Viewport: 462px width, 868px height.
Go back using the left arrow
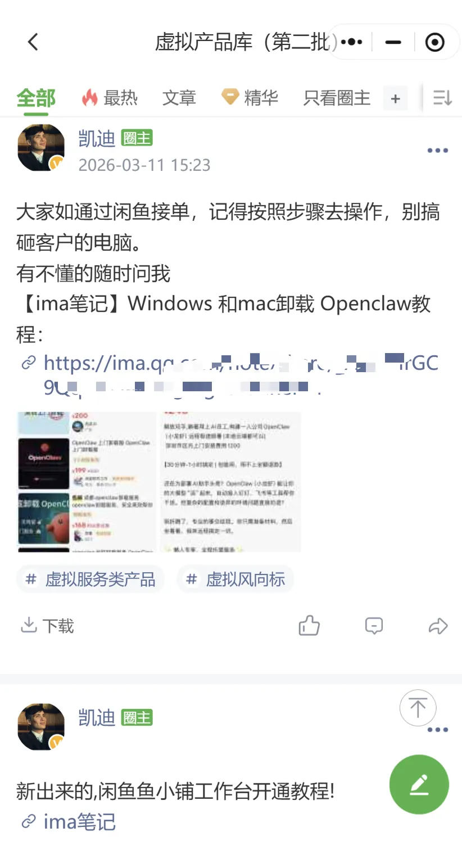click(33, 42)
